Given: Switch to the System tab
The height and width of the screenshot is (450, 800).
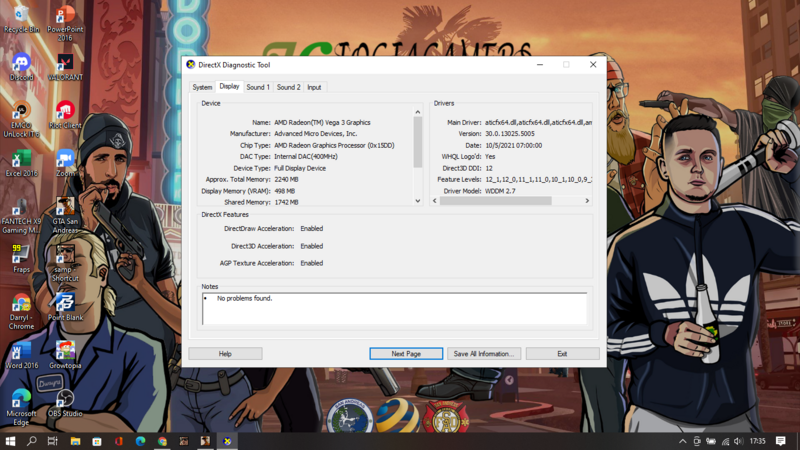Looking at the screenshot, I should point(202,87).
